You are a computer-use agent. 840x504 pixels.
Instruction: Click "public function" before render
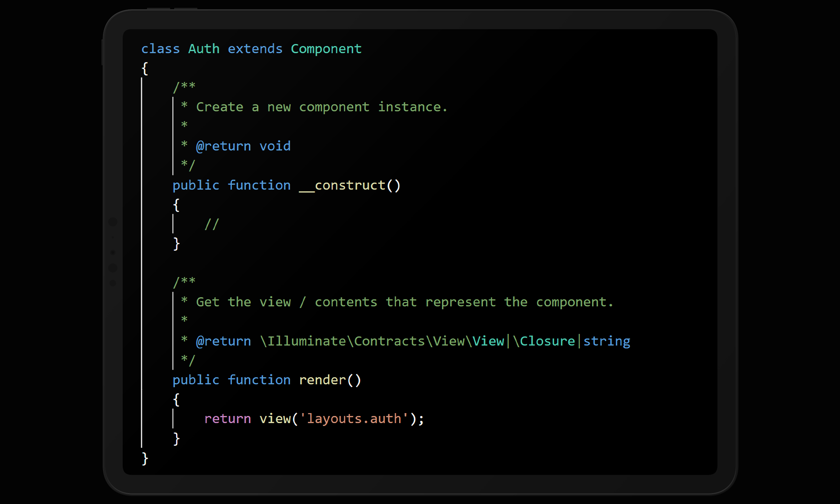(x=232, y=380)
